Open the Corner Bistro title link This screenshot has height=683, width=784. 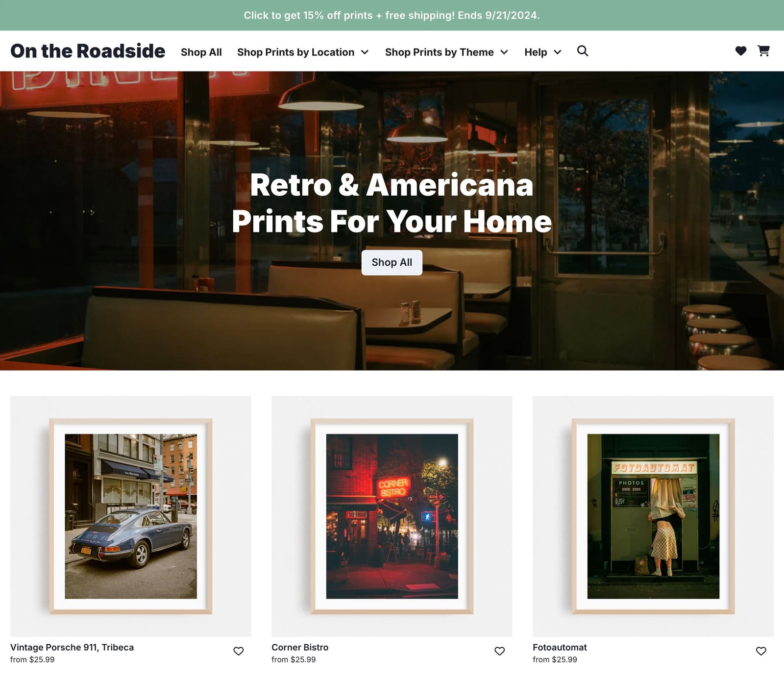tap(300, 647)
